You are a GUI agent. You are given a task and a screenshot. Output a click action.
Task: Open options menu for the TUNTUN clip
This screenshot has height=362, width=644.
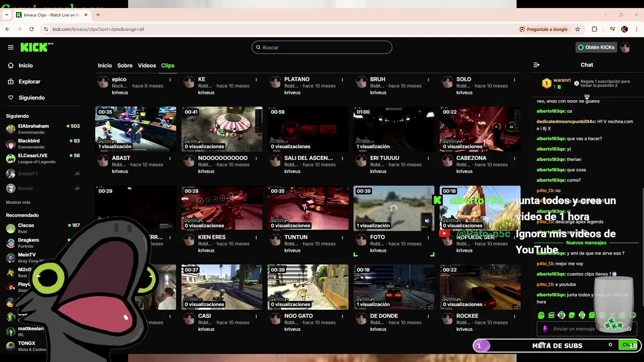[x=342, y=237]
